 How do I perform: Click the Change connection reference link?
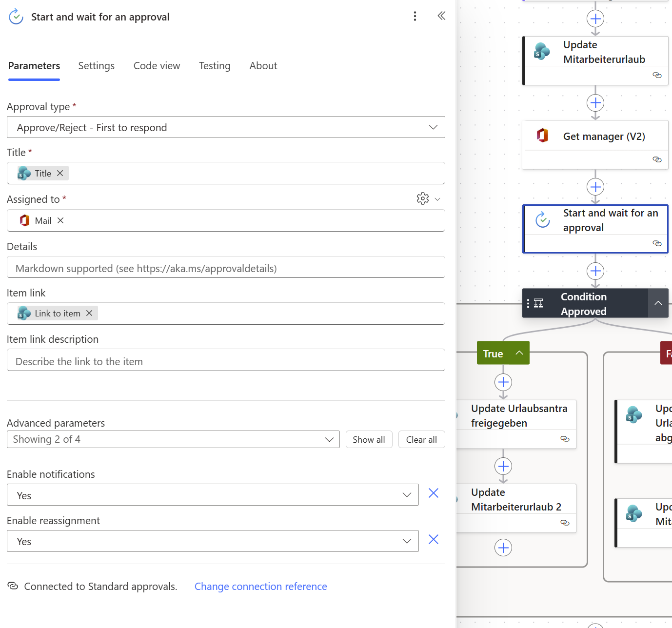(x=260, y=586)
